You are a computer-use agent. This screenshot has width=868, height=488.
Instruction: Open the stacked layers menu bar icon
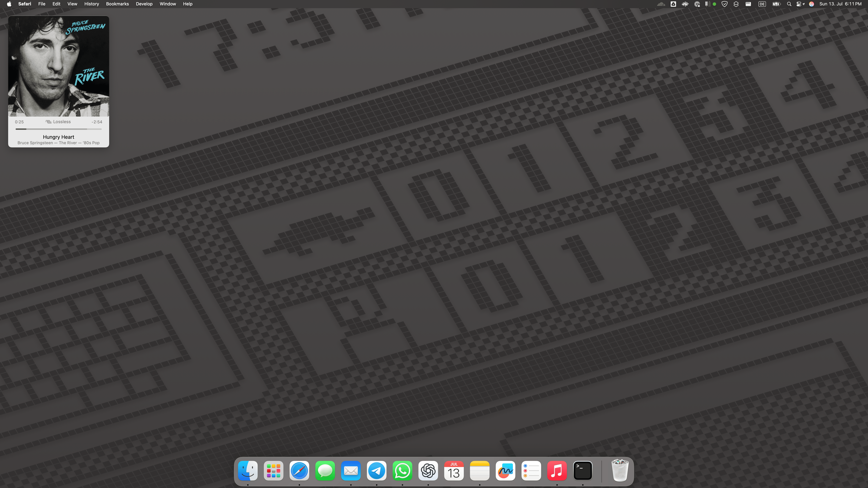(736, 4)
